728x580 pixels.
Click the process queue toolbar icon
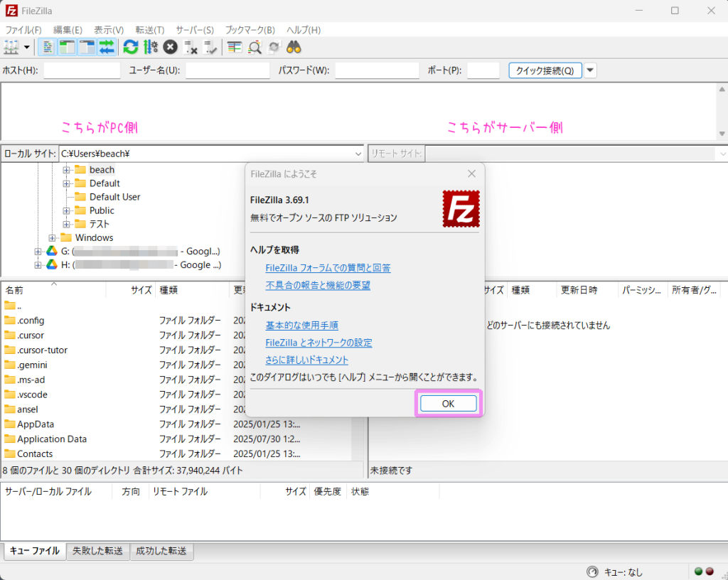pyautogui.click(x=151, y=48)
